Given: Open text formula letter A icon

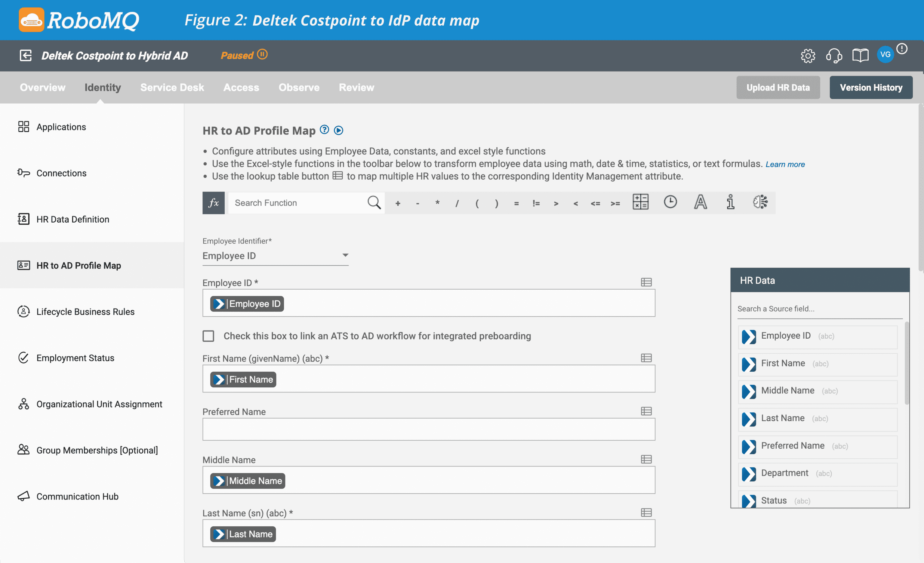Looking at the screenshot, I should pyautogui.click(x=700, y=202).
